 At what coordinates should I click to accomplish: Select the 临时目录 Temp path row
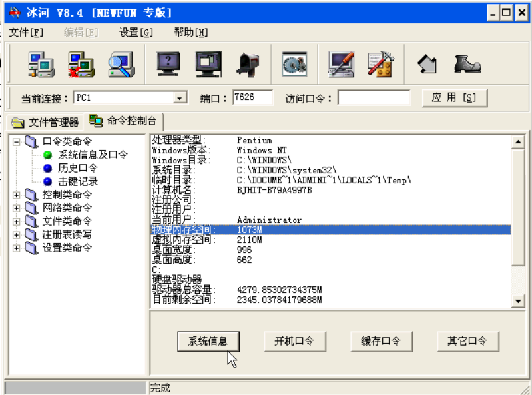[331, 181]
